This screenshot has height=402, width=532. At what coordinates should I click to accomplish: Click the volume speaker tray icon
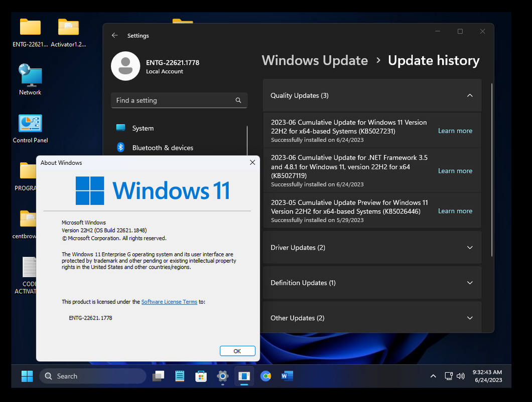pos(460,376)
